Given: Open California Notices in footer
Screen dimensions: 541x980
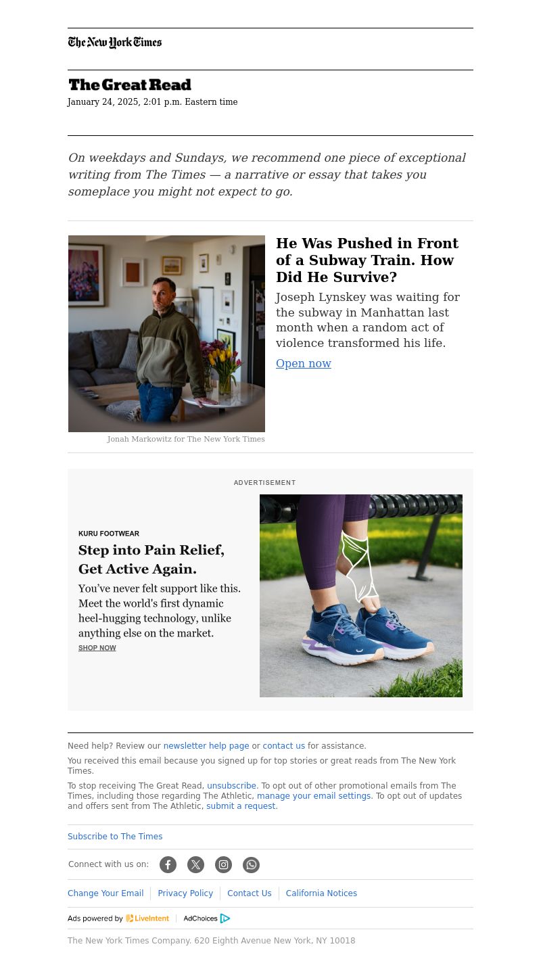Looking at the screenshot, I should click(x=321, y=893).
